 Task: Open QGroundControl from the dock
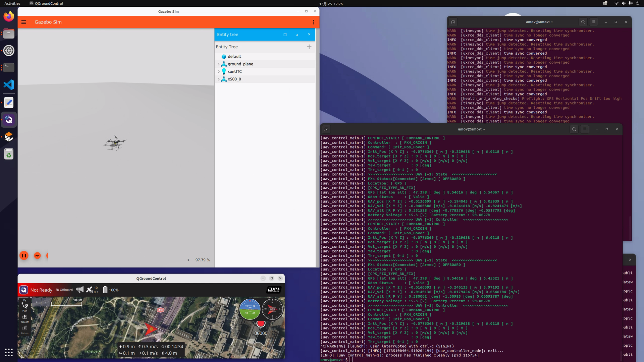click(9, 120)
